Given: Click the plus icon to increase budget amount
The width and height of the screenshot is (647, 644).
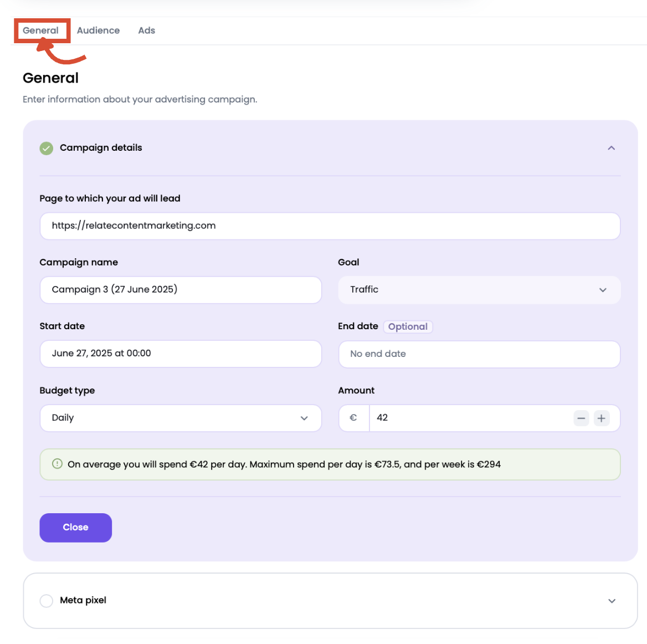Looking at the screenshot, I should [602, 418].
